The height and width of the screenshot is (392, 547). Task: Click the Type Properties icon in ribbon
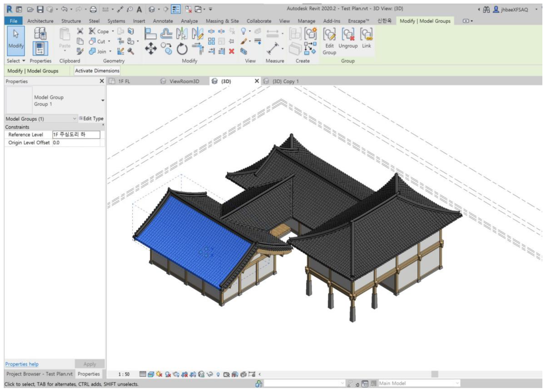[40, 33]
